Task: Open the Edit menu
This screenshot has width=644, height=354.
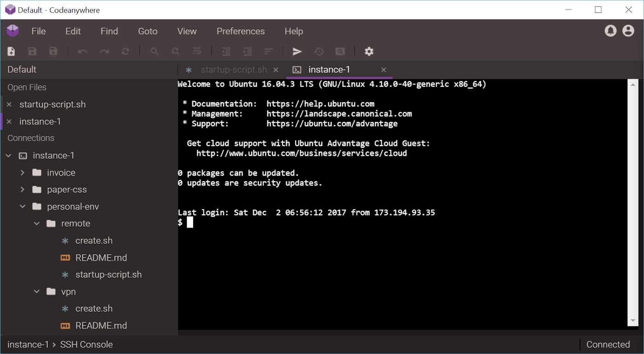Action: coord(73,31)
